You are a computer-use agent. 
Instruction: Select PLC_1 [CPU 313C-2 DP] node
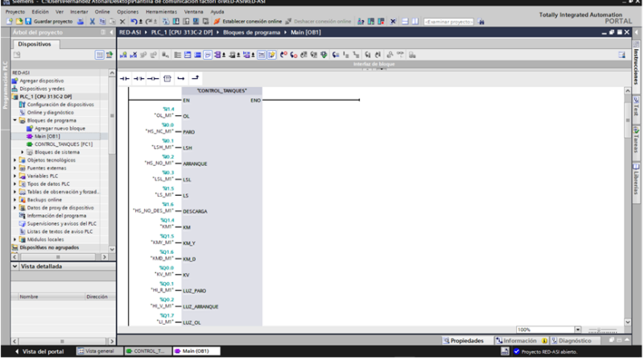[x=46, y=97]
